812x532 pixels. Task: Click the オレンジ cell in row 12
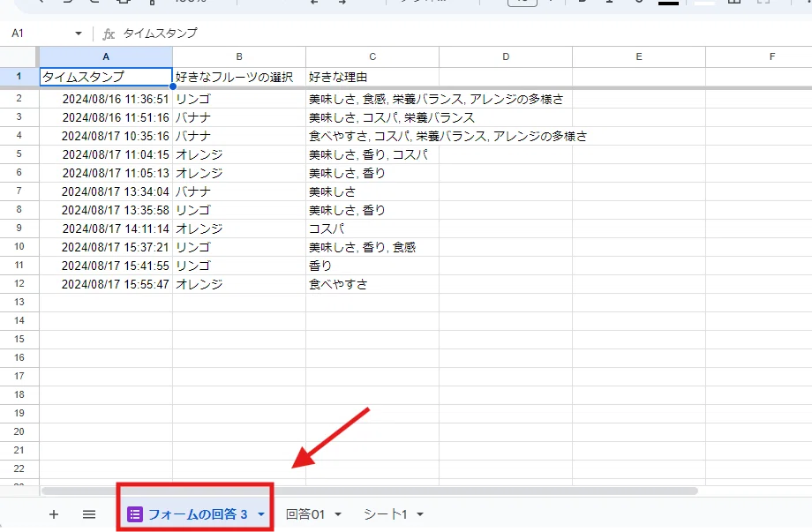(x=239, y=284)
